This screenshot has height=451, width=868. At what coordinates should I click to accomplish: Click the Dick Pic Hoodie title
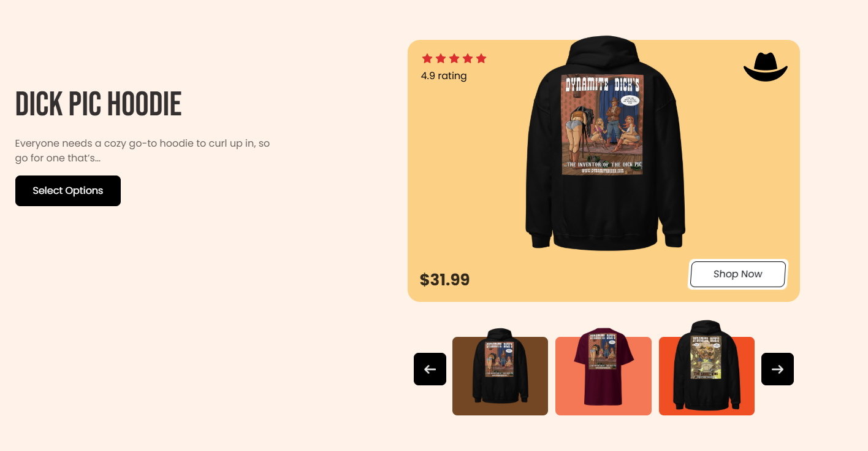click(x=99, y=104)
